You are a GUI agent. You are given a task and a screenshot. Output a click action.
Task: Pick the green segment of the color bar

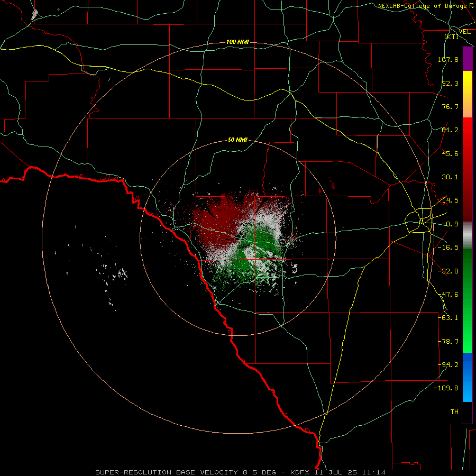(467, 300)
